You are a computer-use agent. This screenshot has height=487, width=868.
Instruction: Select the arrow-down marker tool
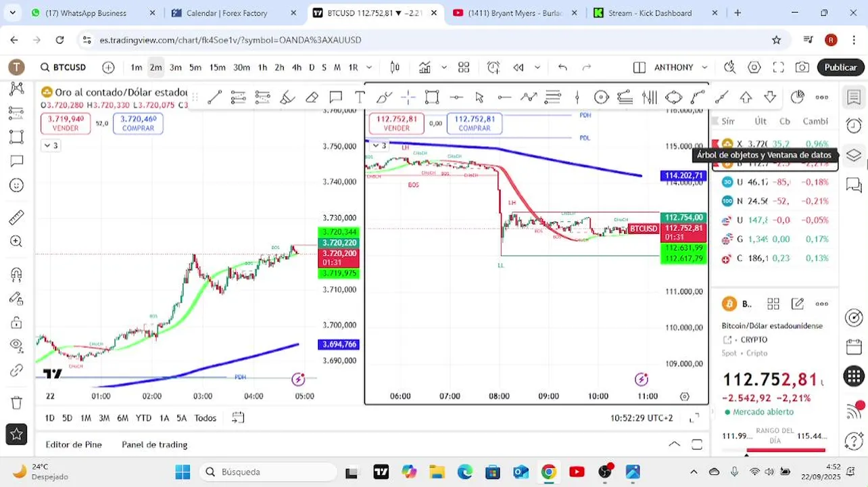tap(770, 97)
